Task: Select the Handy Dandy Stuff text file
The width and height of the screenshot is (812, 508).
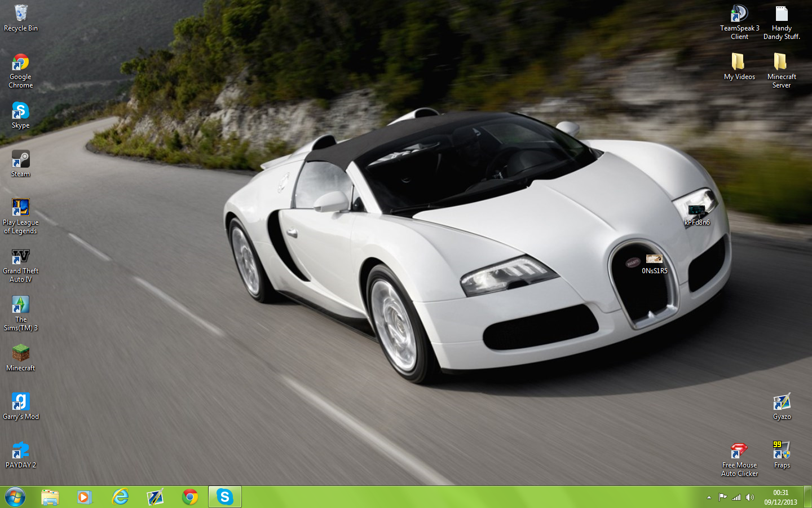Action: tap(782, 23)
